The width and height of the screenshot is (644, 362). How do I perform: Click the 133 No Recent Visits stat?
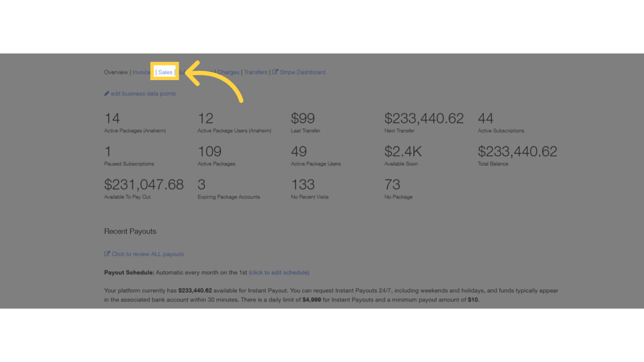303,185
